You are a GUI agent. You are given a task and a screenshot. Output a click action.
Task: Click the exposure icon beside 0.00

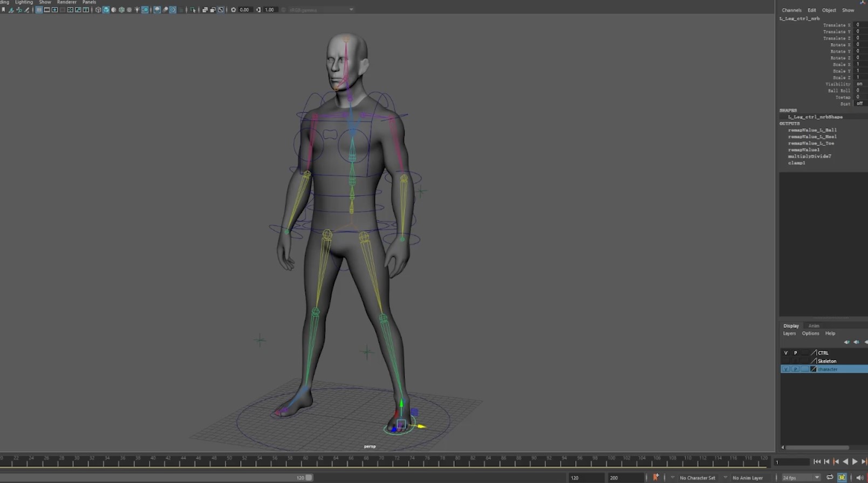(x=233, y=10)
